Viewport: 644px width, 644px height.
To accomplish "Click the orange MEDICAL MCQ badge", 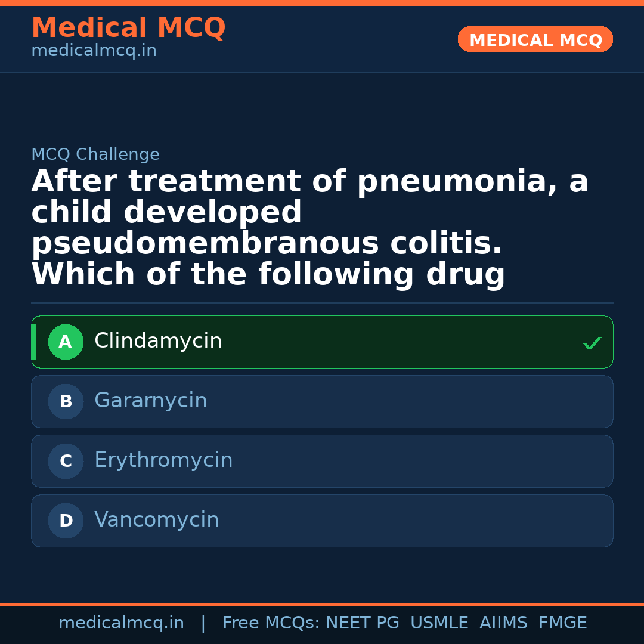I will coord(535,40).
